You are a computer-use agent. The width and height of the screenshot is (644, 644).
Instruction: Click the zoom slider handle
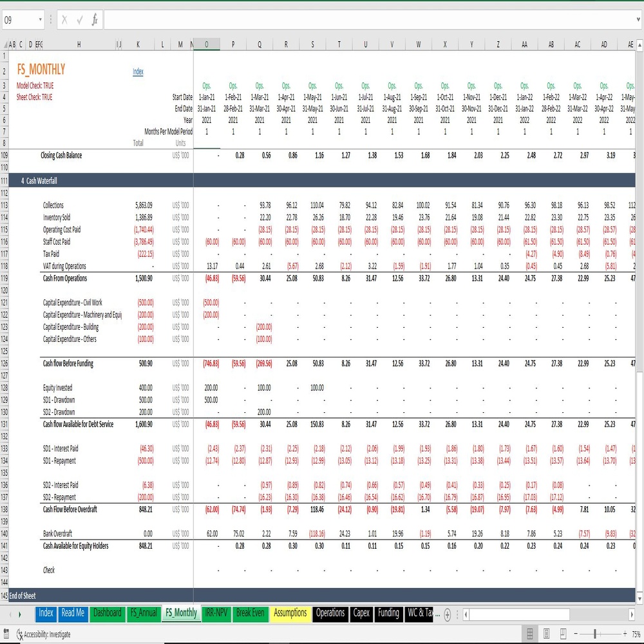coord(594,634)
